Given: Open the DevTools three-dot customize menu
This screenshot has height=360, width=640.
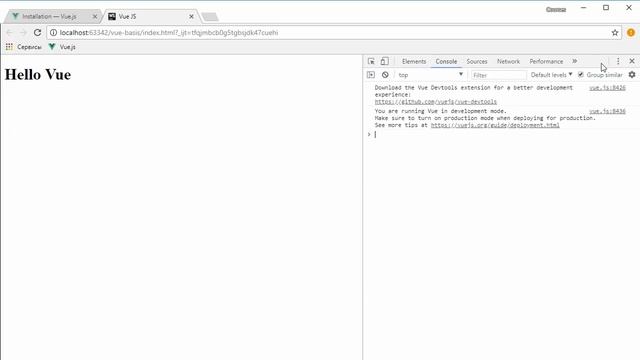Looking at the screenshot, I should [618, 61].
